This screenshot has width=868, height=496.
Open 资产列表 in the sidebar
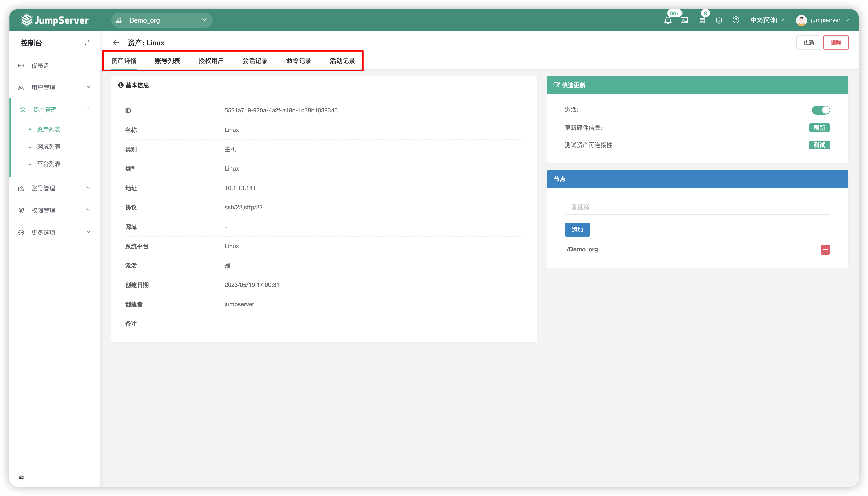[x=48, y=129]
